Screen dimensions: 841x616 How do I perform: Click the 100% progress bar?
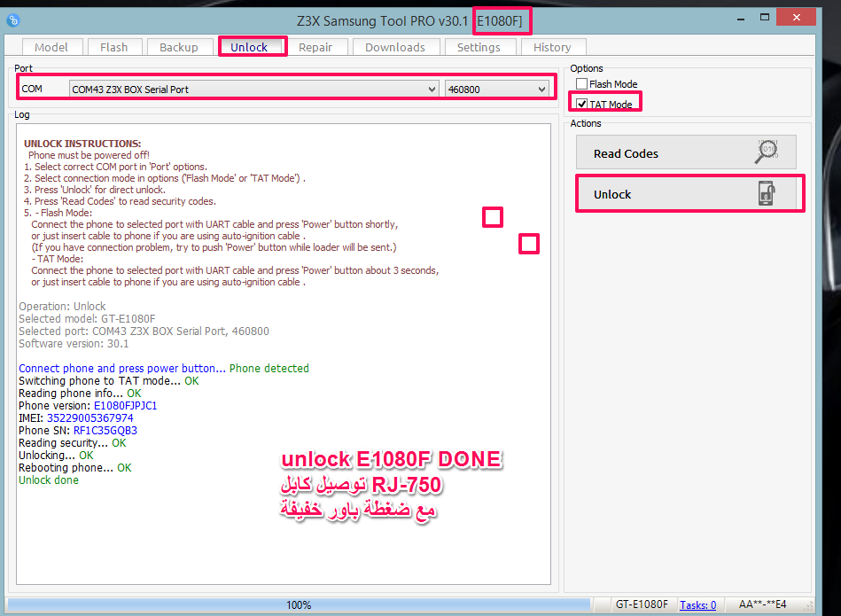click(x=299, y=604)
